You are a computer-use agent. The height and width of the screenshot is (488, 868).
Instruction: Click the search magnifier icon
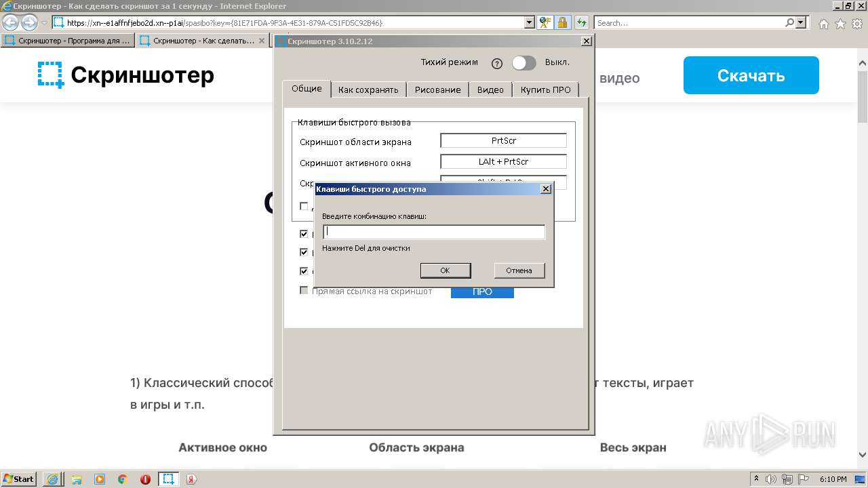789,22
